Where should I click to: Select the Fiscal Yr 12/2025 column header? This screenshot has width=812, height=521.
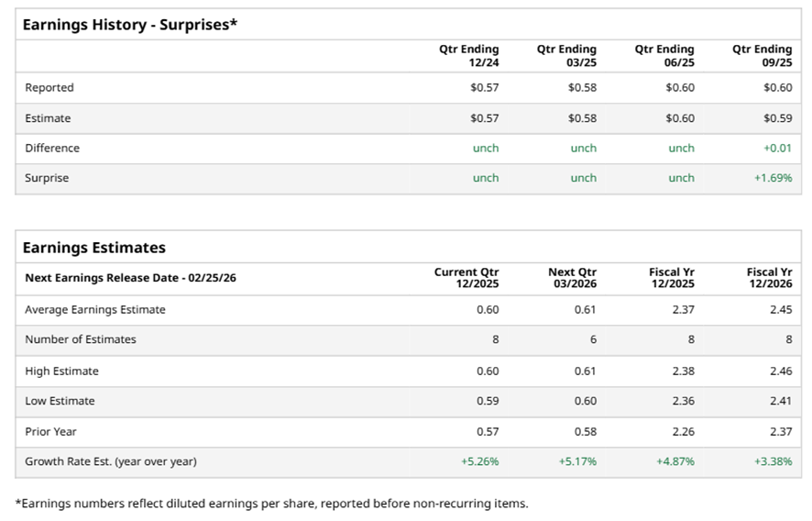(671, 278)
